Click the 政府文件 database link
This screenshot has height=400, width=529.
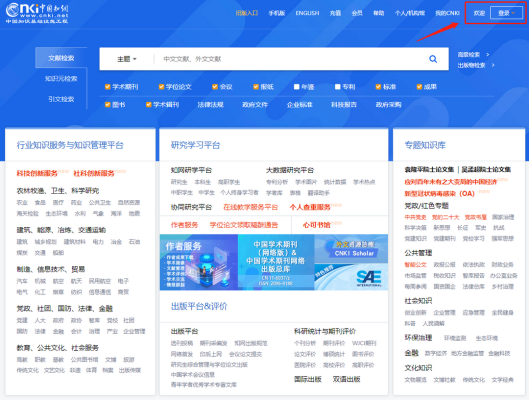tap(255, 105)
